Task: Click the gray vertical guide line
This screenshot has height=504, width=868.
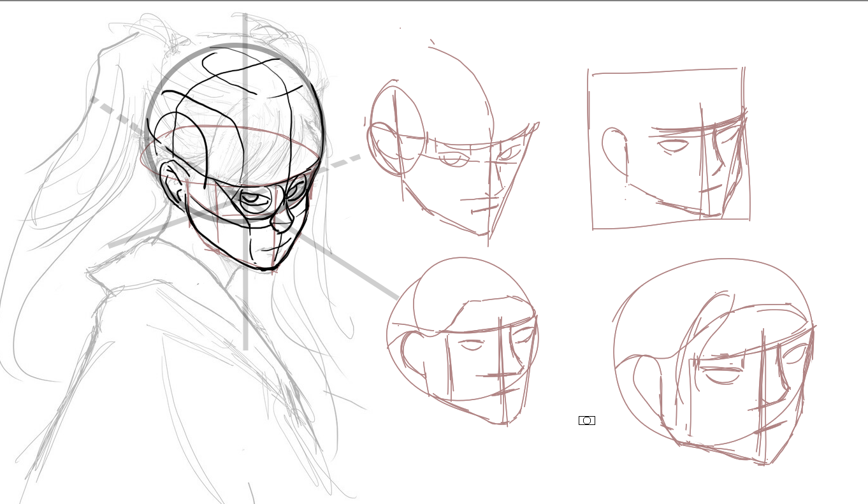Action: [245, 182]
